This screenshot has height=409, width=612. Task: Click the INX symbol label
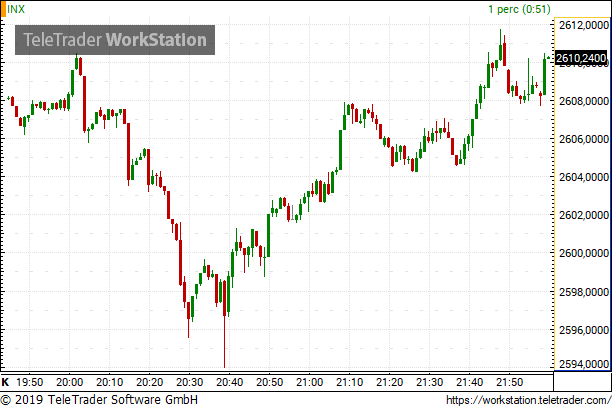16,9
